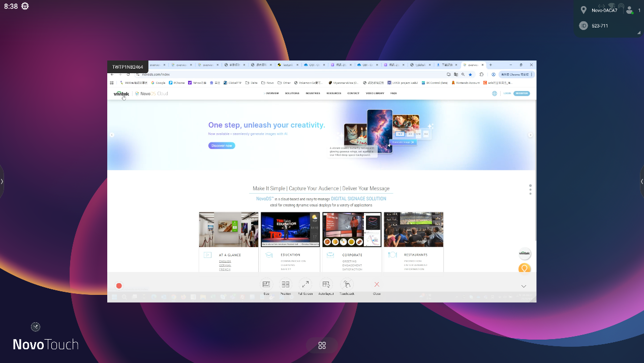Start recording with the red dot
Viewport: 644px width, 363px height.
point(119,286)
